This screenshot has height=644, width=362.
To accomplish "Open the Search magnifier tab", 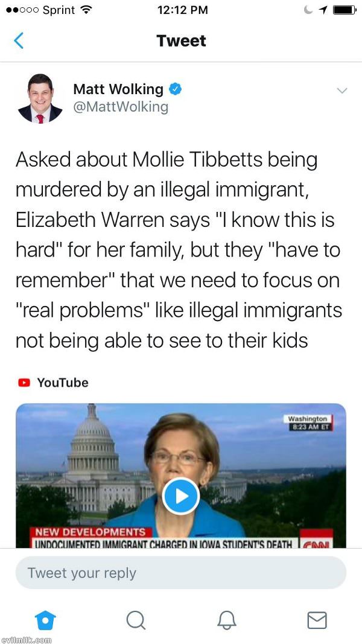I will [x=136, y=620].
